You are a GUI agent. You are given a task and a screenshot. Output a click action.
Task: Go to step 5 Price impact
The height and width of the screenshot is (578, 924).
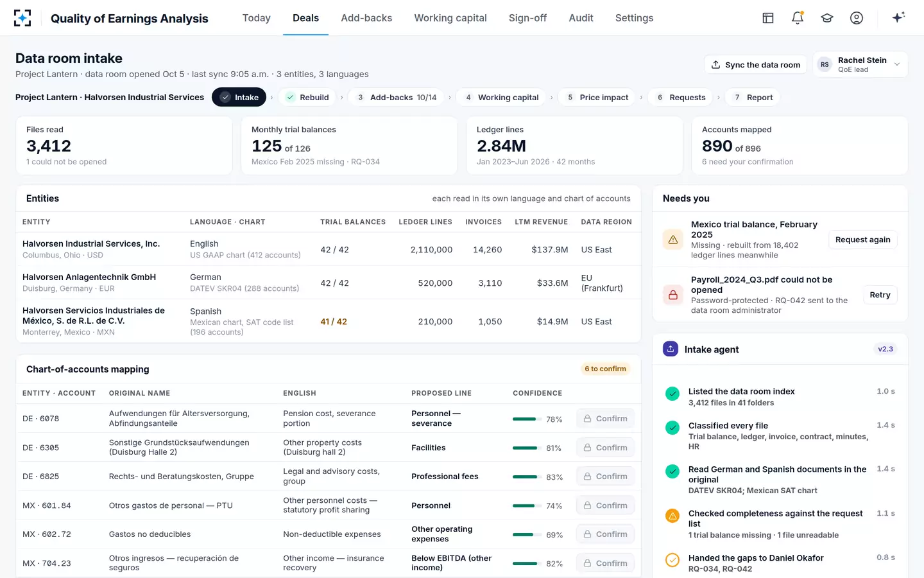(x=597, y=97)
